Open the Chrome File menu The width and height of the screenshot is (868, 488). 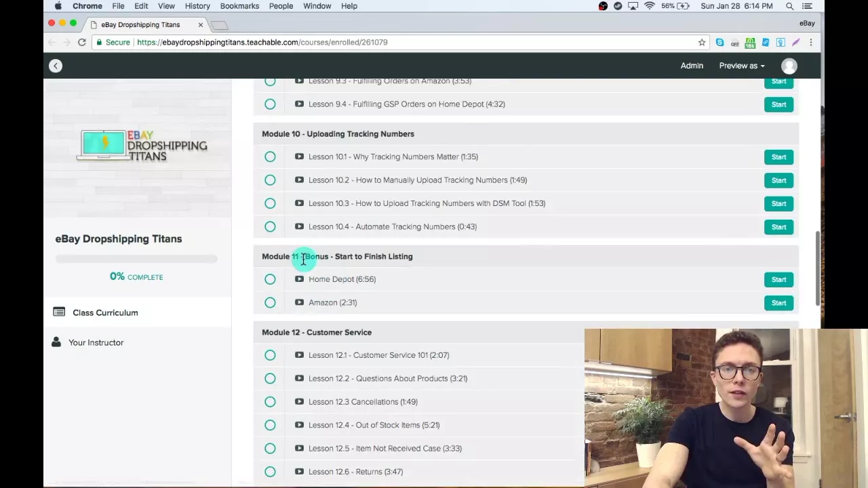point(118,6)
